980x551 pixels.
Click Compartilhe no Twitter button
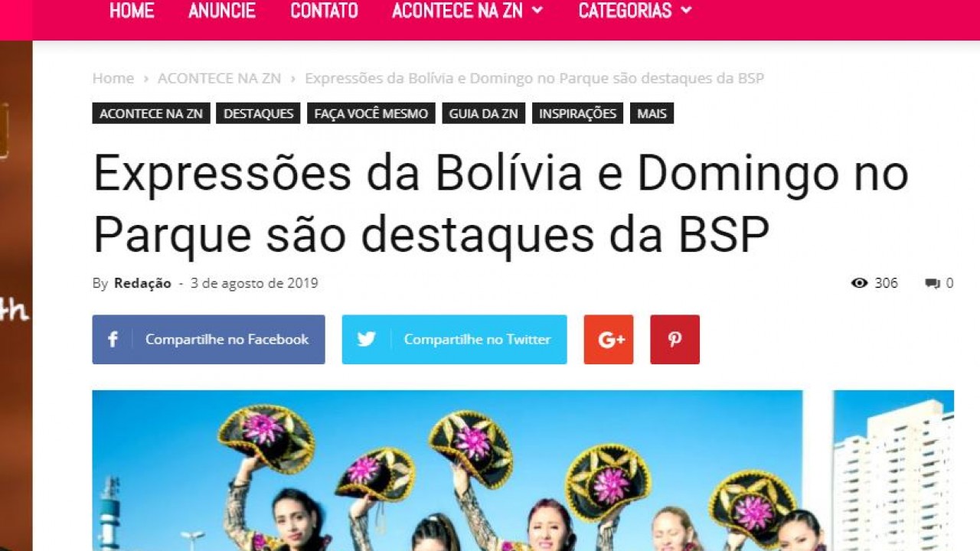454,340
